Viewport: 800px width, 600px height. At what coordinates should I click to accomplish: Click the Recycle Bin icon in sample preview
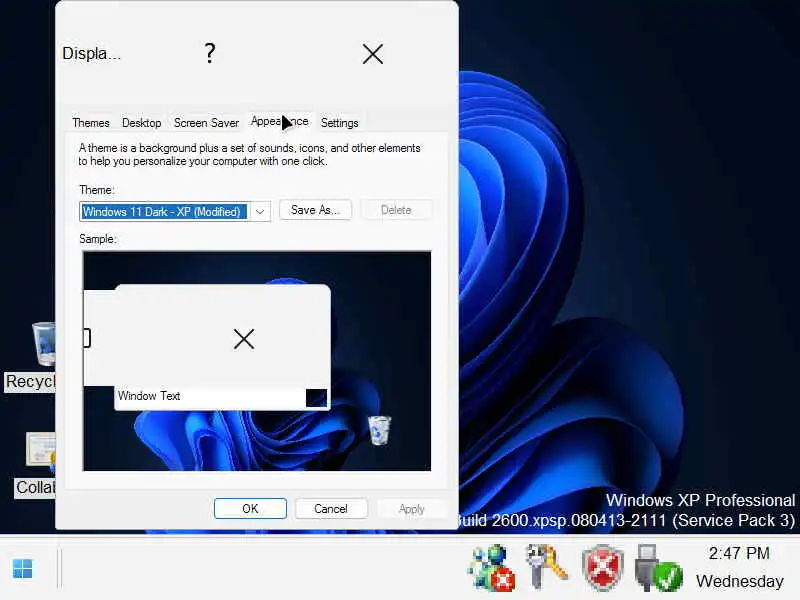pos(380,430)
